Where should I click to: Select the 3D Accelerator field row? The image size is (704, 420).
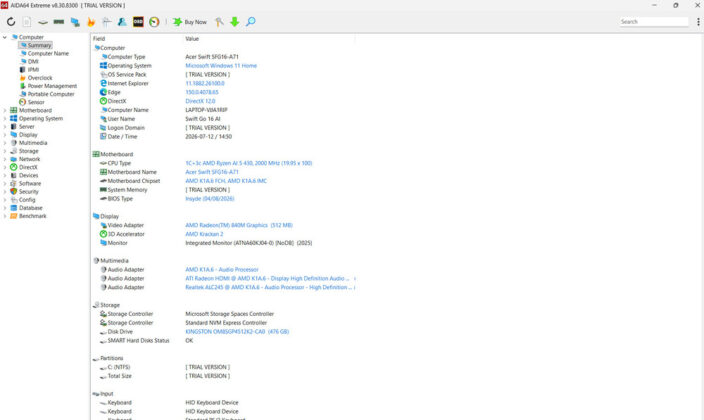coord(223,234)
